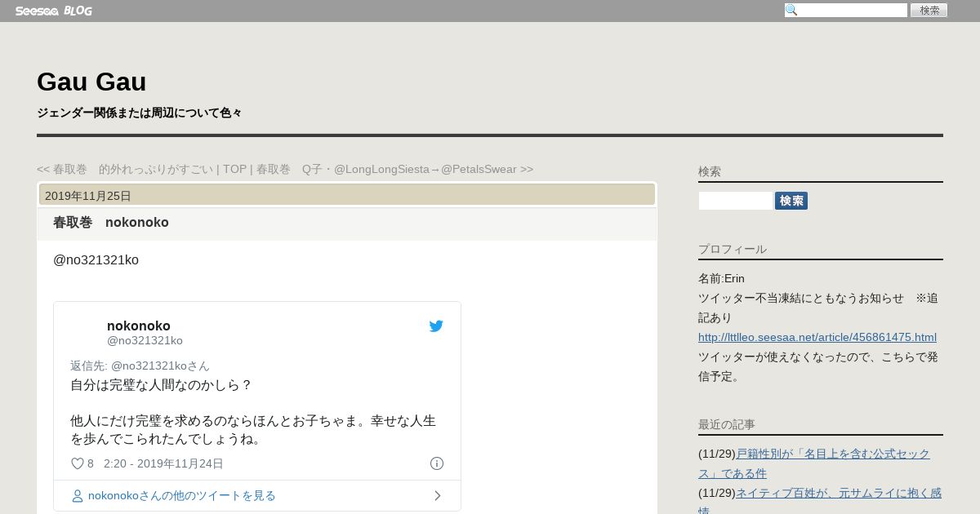Focus the top bar search field

(x=846, y=11)
